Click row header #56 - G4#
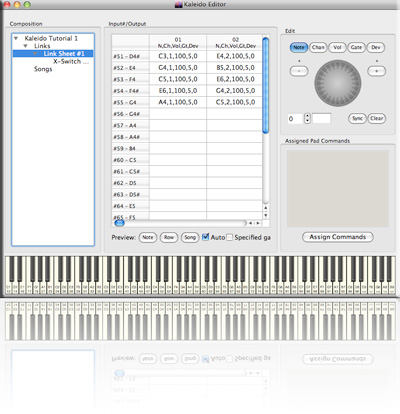The width and height of the screenshot is (400, 414). [130, 114]
